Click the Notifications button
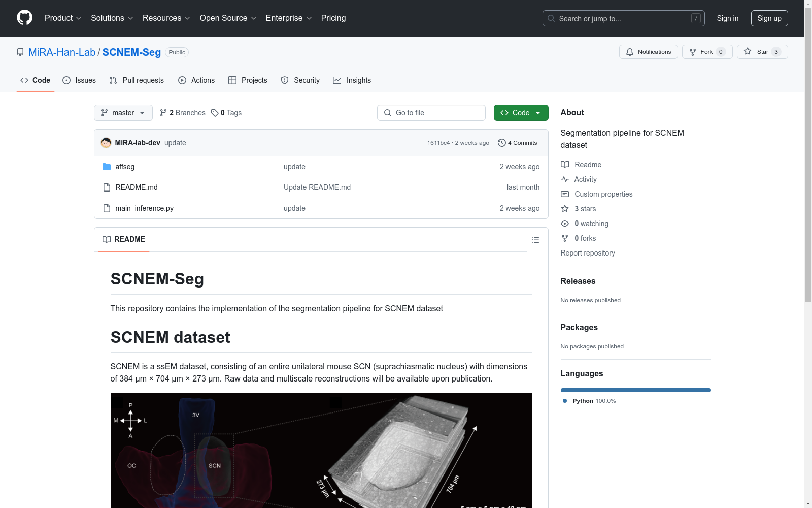This screenshot has height=508, width=812. pos(649,52)
